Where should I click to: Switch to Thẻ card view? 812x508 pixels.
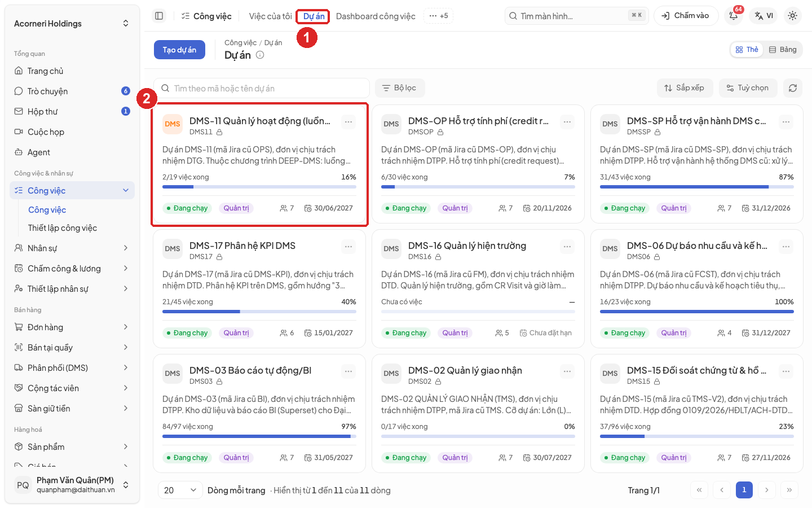747,50
